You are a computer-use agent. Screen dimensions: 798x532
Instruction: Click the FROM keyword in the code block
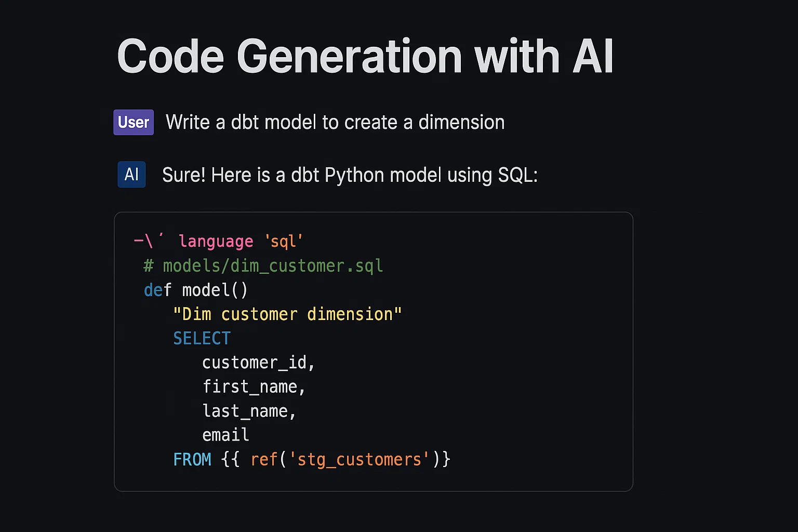click(192, 459)
